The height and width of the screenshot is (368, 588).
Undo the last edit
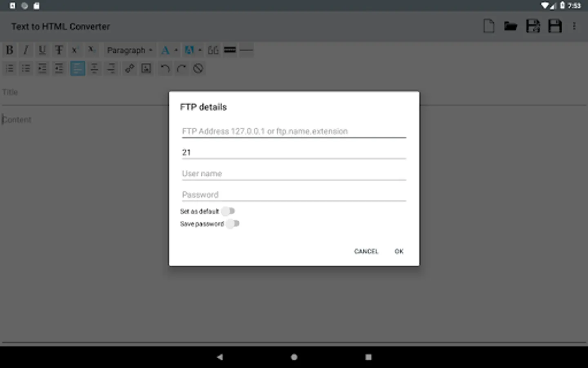click(x=165, y=68)
